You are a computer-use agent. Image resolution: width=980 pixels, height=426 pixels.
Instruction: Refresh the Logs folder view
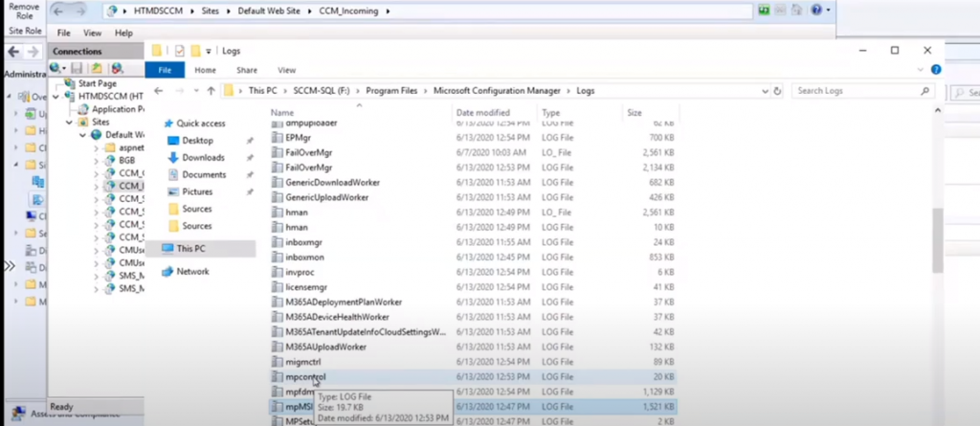coord(777,91)
